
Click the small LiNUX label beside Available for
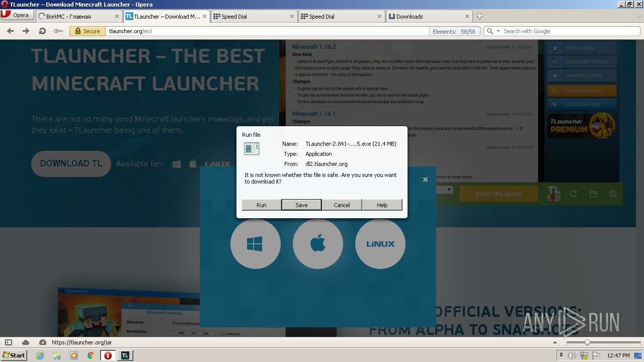click(x=217, y=164)
